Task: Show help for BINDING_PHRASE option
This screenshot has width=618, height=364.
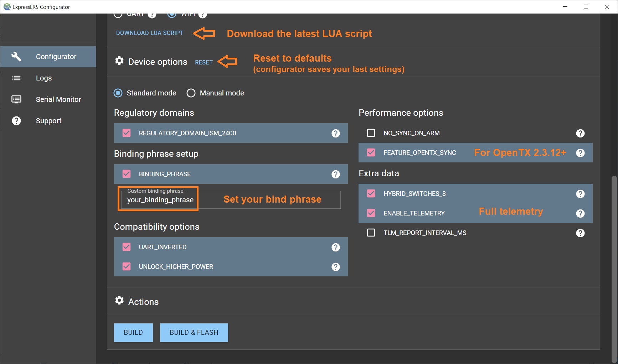Action: [x=336, y=174]
